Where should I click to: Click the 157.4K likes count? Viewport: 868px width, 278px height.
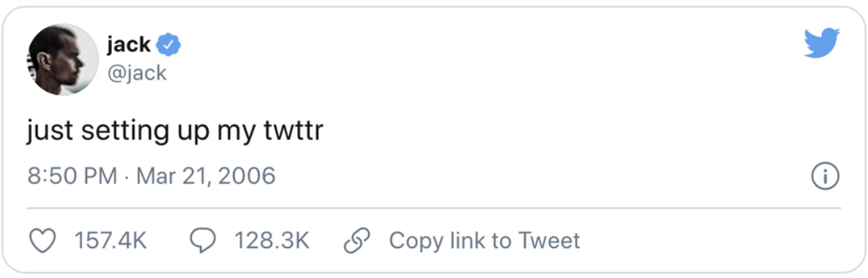click(x=110, y=240)
